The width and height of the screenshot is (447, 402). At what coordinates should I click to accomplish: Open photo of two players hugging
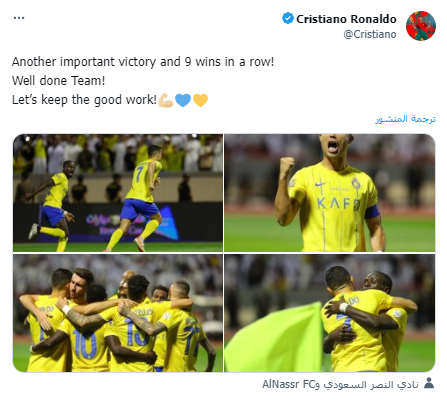[330, 313]
